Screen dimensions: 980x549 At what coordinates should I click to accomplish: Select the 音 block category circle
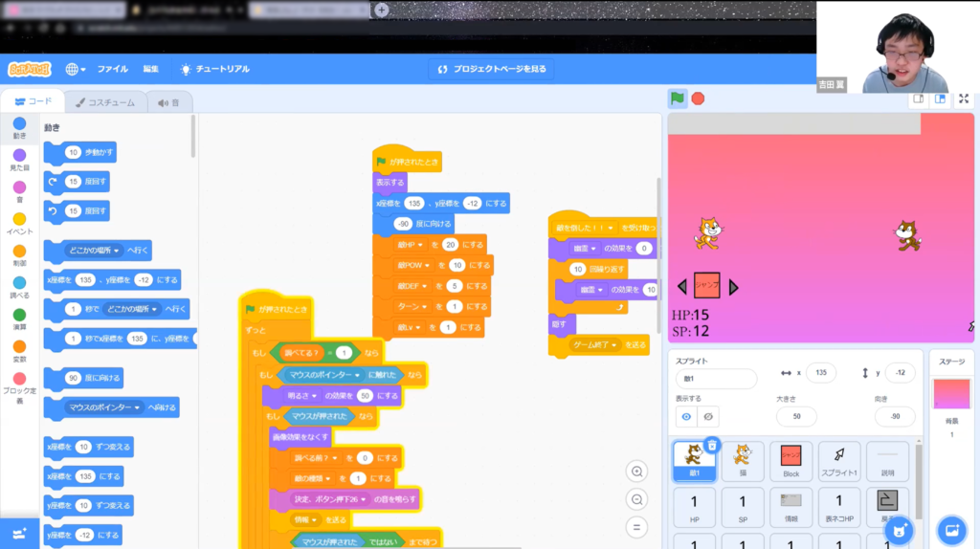[x=19, y=191]
